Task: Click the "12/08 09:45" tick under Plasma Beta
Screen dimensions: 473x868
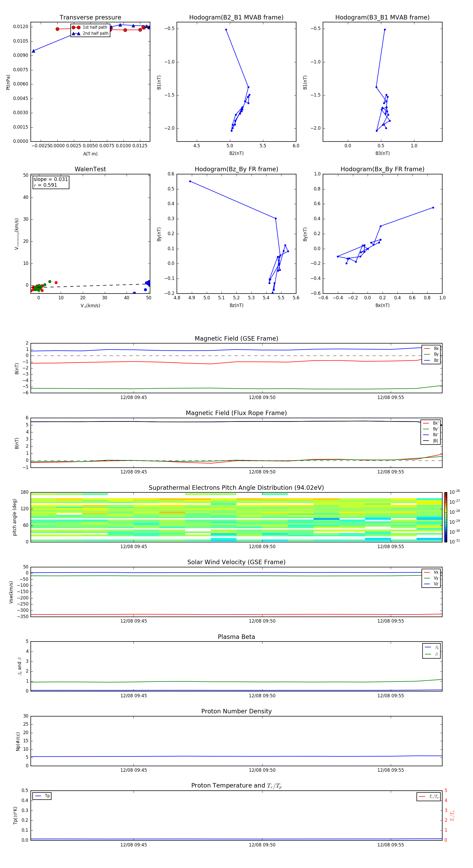Action: coord(134,695)
